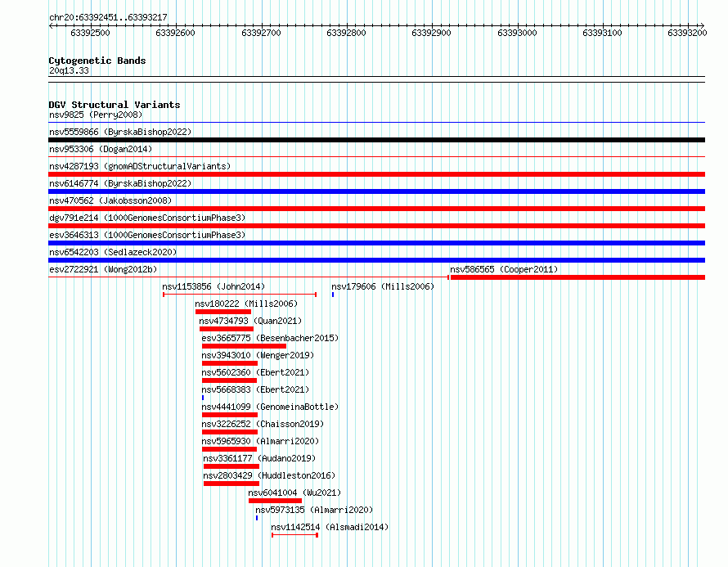The width and height of the screenshot is (728, 567).
Task: Open nsv4734793 (Quan2021) variant label
Action: point(250,321)
